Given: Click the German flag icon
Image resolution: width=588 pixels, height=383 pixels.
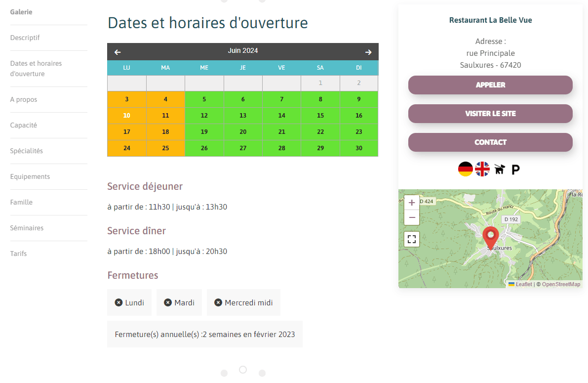Looking at the screenshot, I should coord(466,169).
